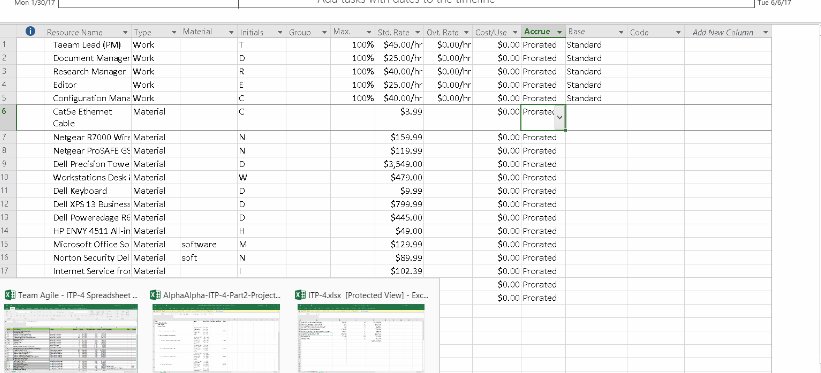The height and width of the screenshot is (373, 821).
Task: Open the Type column filter dropdown
Action: point(174,32)
